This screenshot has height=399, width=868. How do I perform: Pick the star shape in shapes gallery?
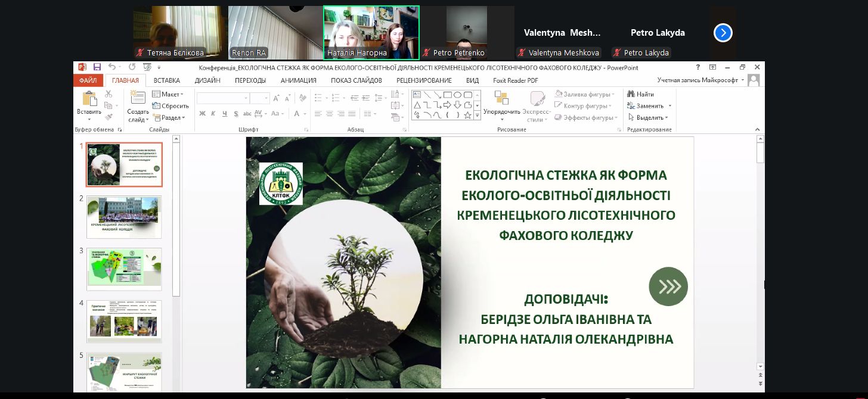pos(468,115)
